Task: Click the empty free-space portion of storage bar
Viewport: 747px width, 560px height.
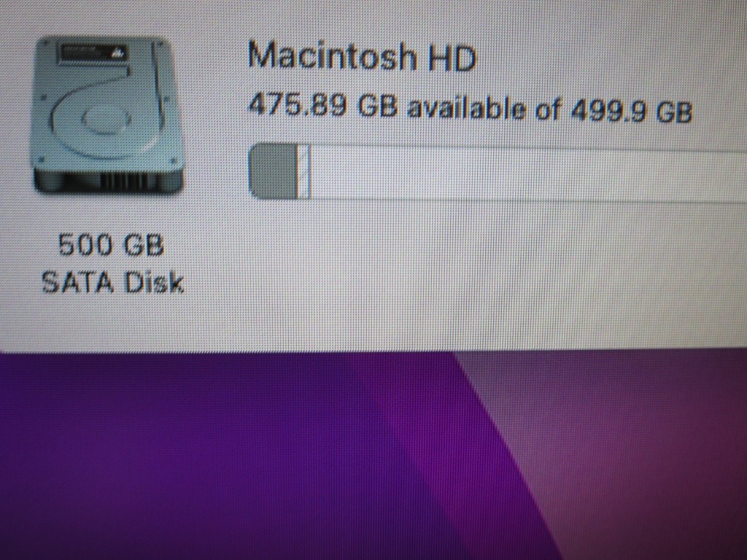Action: pos(529,174)
